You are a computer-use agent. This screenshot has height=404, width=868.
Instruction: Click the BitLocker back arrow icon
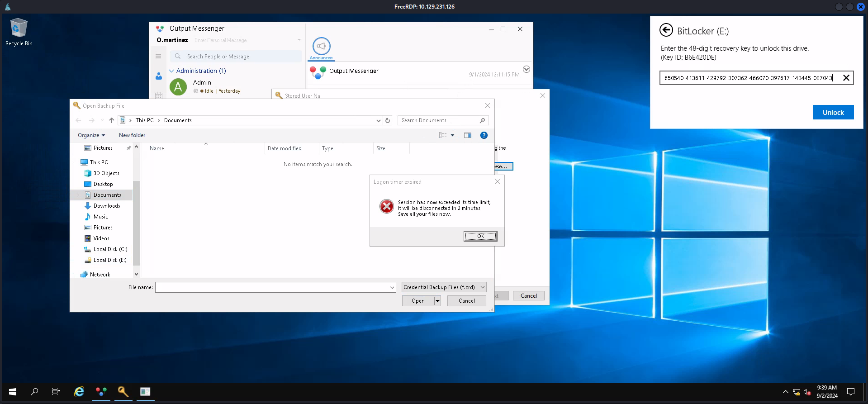pos(666,30)
